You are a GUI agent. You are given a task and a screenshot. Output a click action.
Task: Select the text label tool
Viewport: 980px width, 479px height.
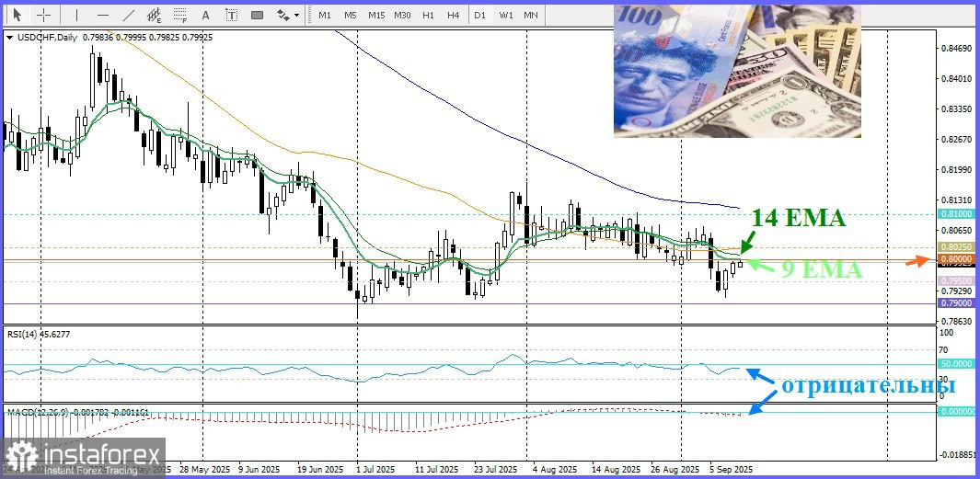231,15
